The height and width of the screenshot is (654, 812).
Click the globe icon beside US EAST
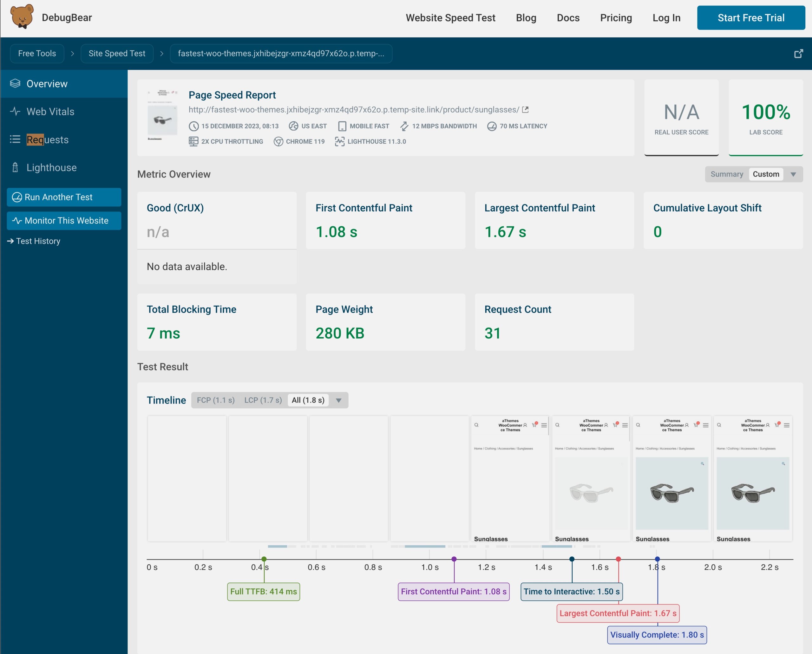293,126
